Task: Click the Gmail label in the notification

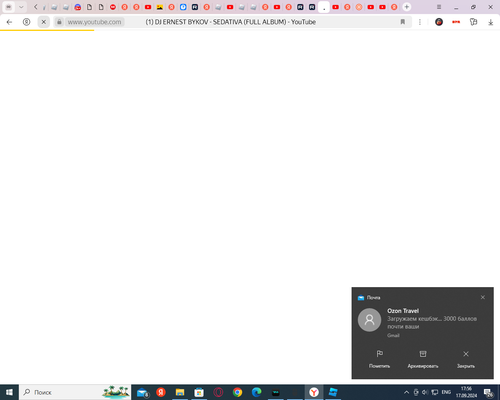Action: 393,335
